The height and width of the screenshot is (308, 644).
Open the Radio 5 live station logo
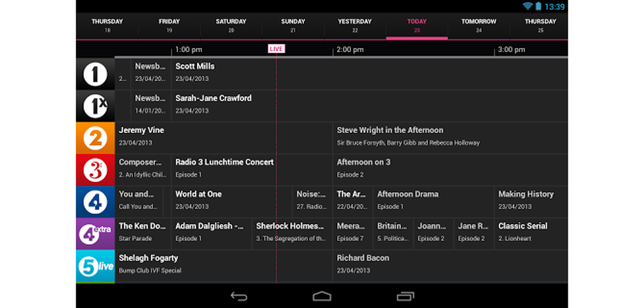click(x=95, y=266)
